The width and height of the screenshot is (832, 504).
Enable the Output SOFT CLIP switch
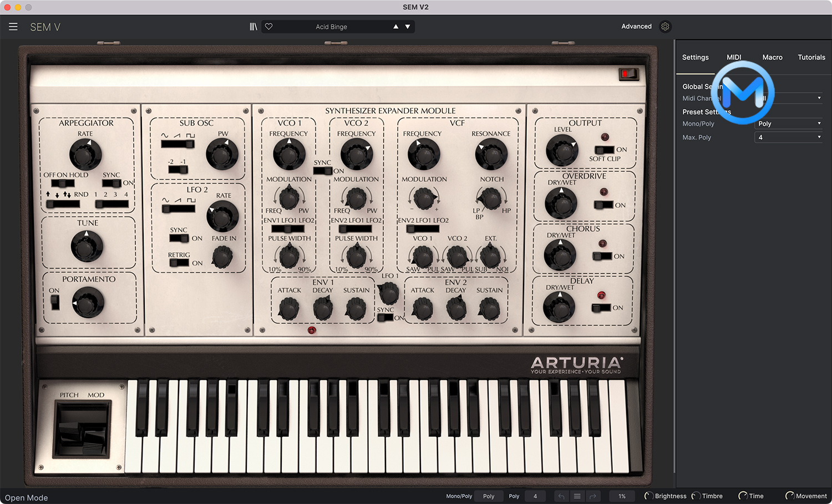point(604,150)
